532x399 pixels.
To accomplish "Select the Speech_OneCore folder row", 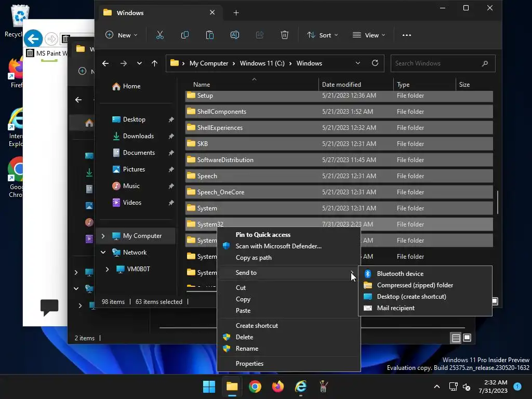I will pos(339,192).
